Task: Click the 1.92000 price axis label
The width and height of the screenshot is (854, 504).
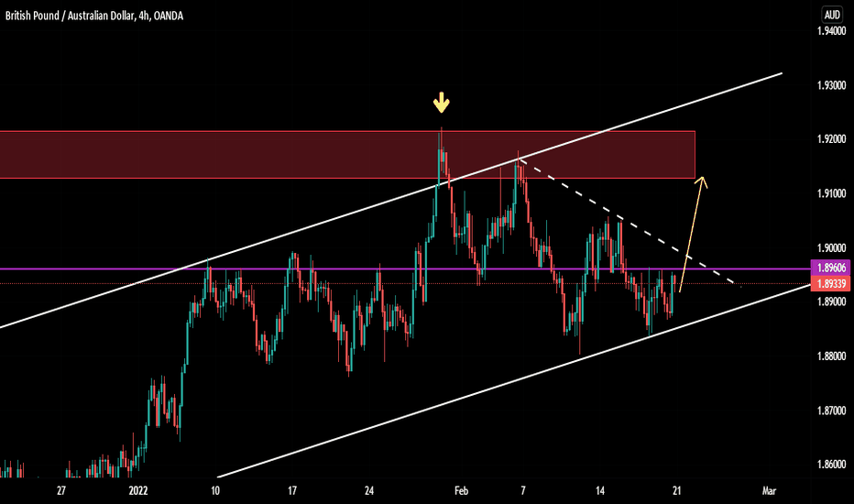Action: click(831, 139)
